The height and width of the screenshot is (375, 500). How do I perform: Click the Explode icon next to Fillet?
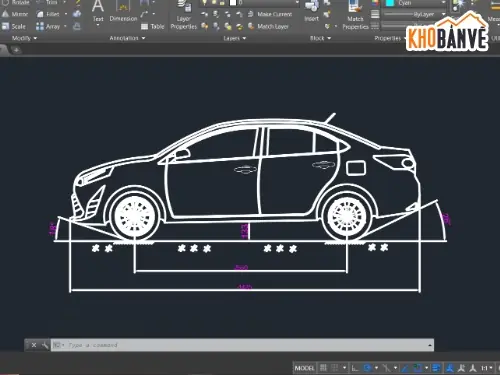point(77,14)
